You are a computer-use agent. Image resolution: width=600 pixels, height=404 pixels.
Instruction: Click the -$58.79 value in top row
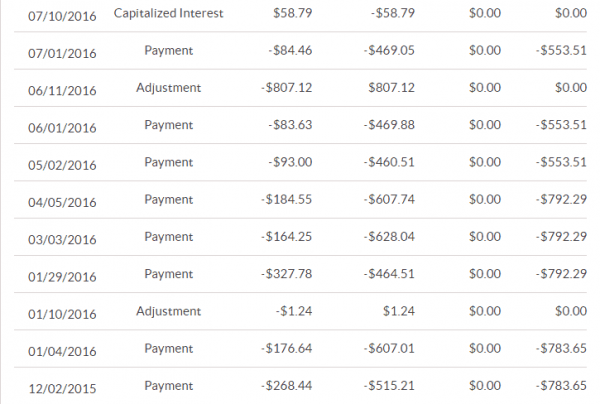[x=391, y=14]
